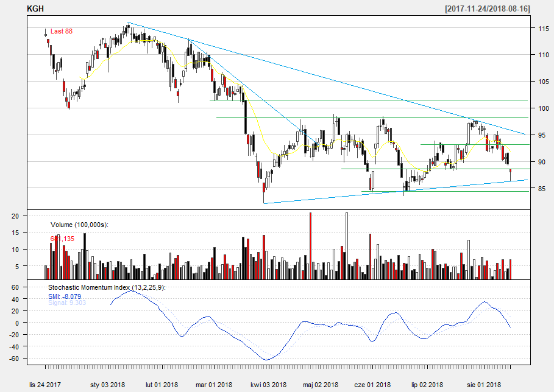Click SMI axis label -60
Screen dimensions: 554x392
14,359
